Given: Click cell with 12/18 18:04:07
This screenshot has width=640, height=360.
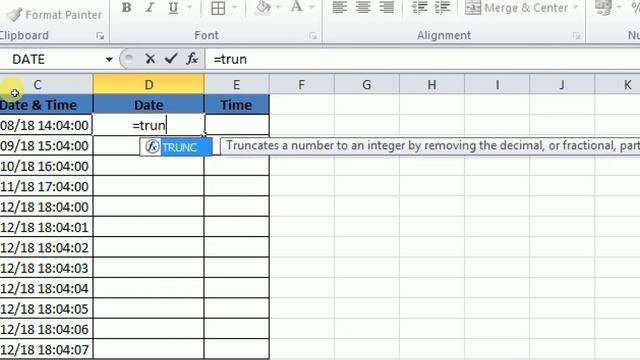Looking at the screenshot, I should pos(46,350).
